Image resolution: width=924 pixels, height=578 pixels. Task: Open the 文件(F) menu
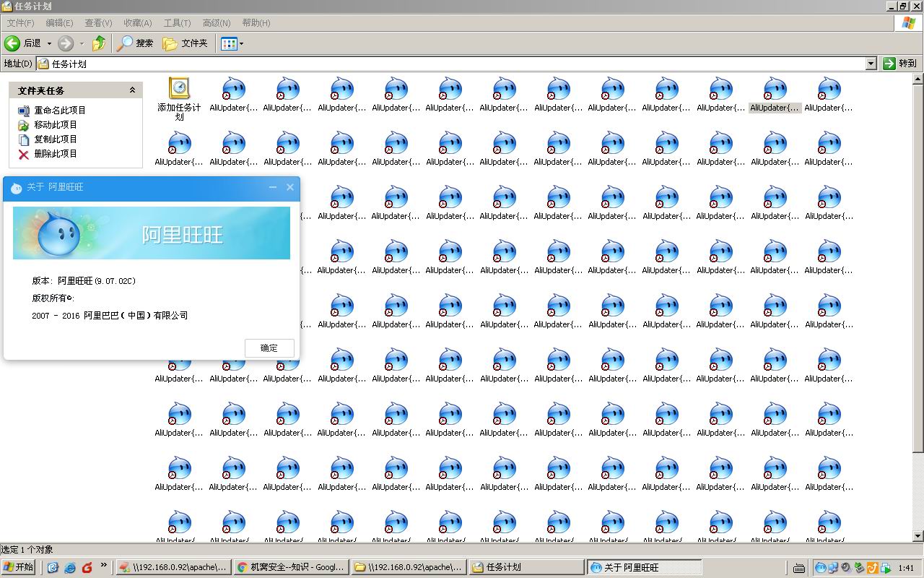coord(20,23)
